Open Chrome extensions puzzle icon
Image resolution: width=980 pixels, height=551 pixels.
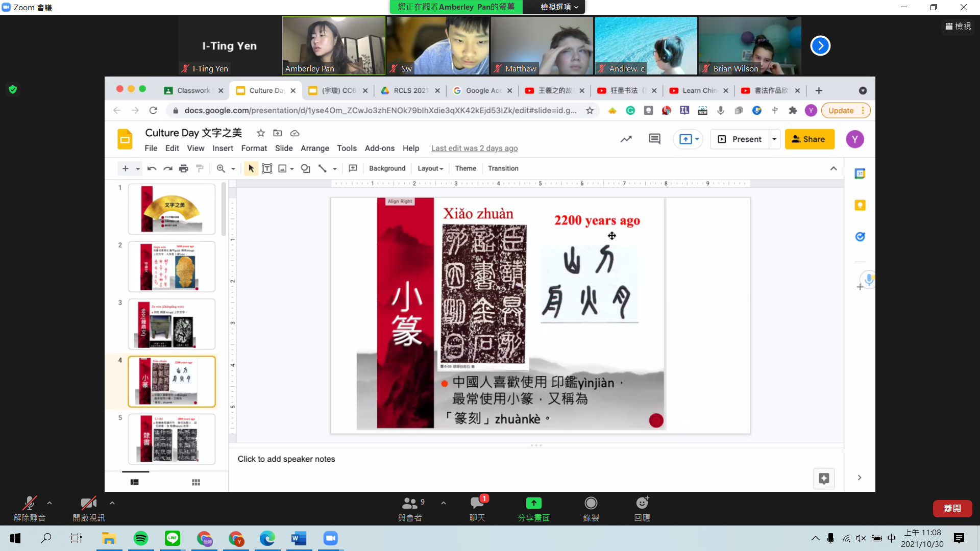pyautogui.click(x=793, y=110)
